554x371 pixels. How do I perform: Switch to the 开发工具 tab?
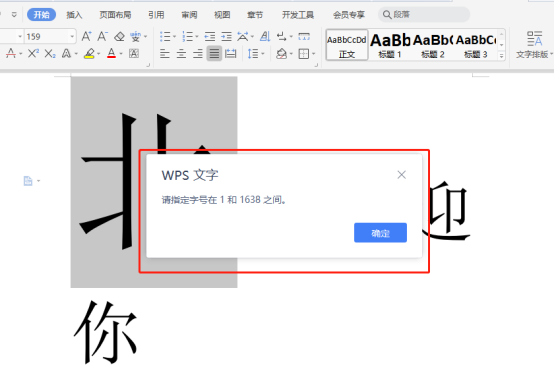[298, 14]
